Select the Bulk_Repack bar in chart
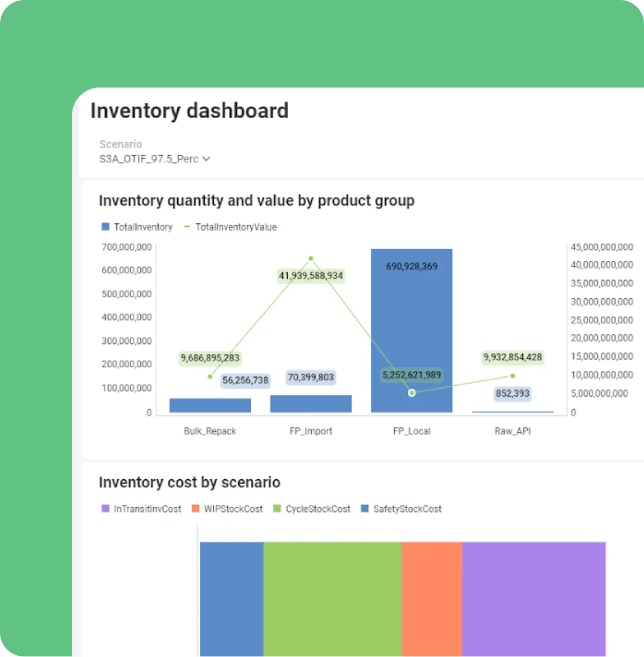The width and height of the screenshot is (644, 657). [x=210, y=405]
